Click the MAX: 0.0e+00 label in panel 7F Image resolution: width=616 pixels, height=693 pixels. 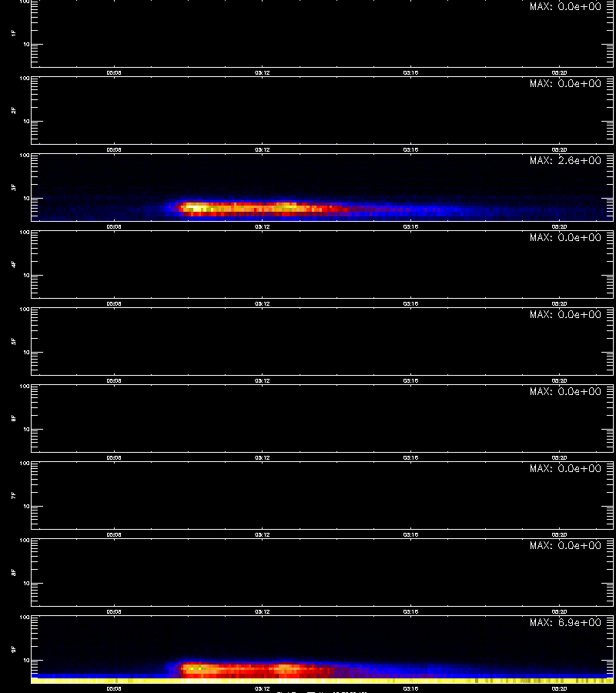tap(565, 468)
